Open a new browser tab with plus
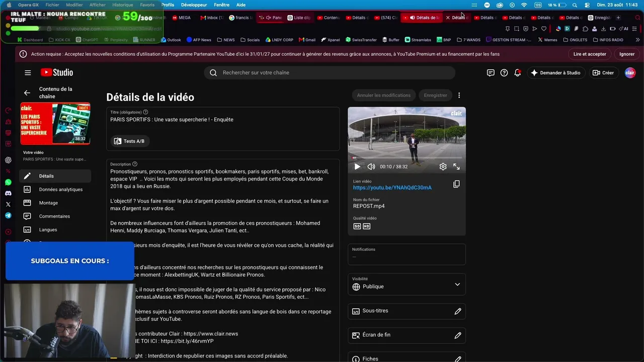Screen dimensions: 644x362 (x=618, y=18)
